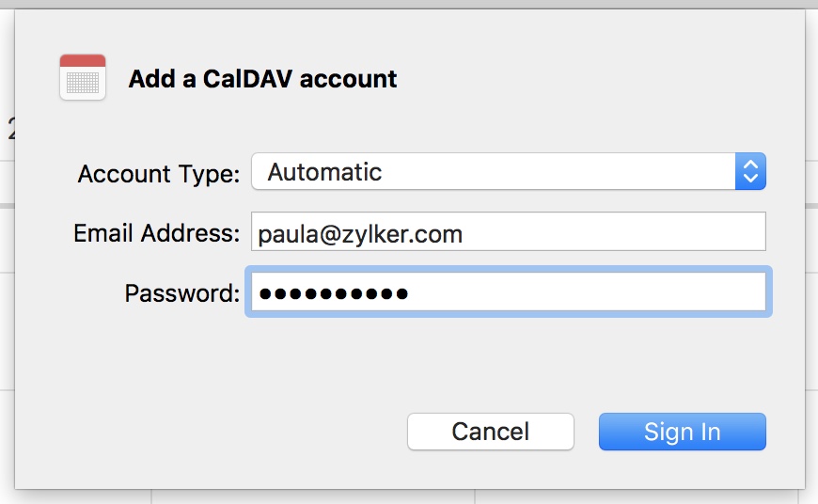Click the "Password:" label

[x=182, y=293]
